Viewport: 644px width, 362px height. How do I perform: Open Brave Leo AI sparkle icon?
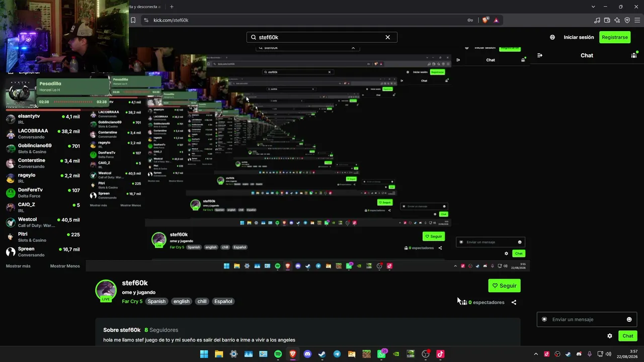pyautogui.click(x=617, y=20)
